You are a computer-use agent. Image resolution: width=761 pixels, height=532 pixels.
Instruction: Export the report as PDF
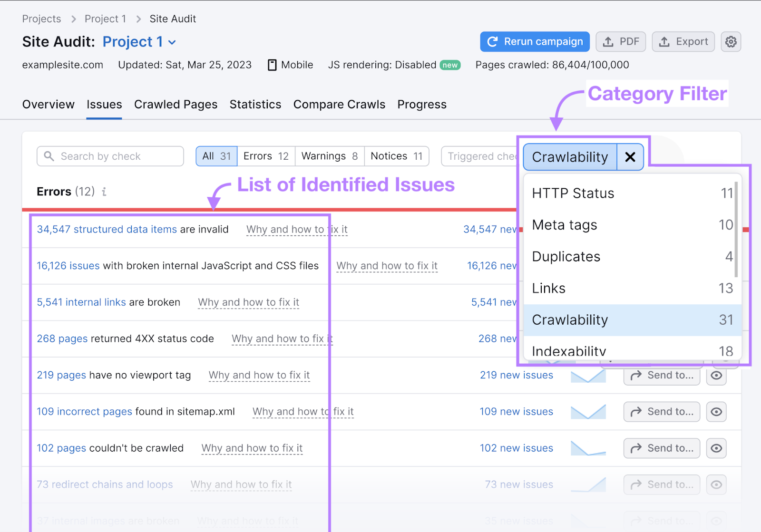tap(621, 42)
